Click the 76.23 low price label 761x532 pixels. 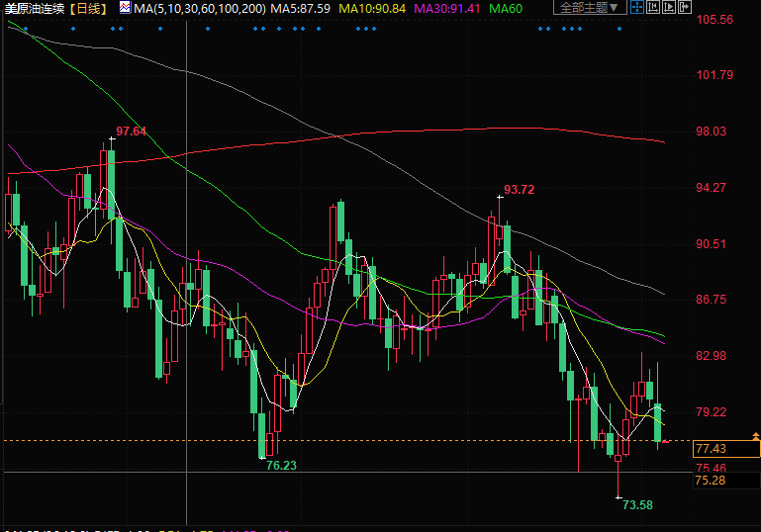(281, 465)
